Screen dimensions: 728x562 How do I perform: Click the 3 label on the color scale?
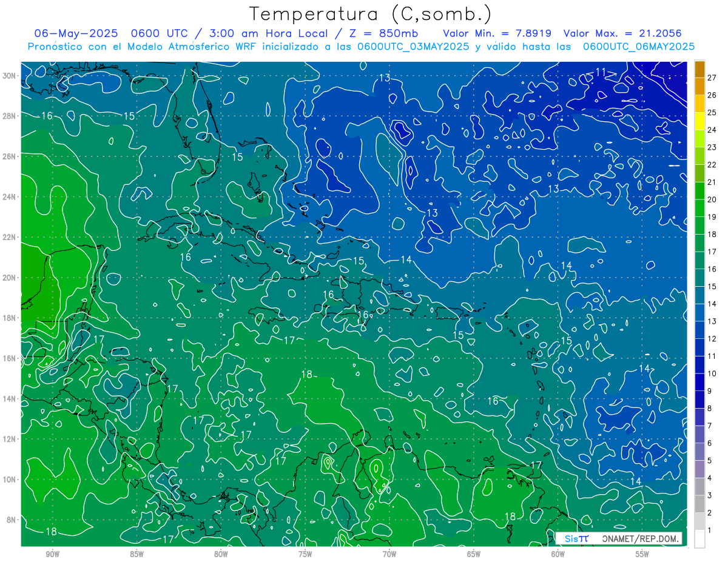pyautogui.click(x=710, y=495)
